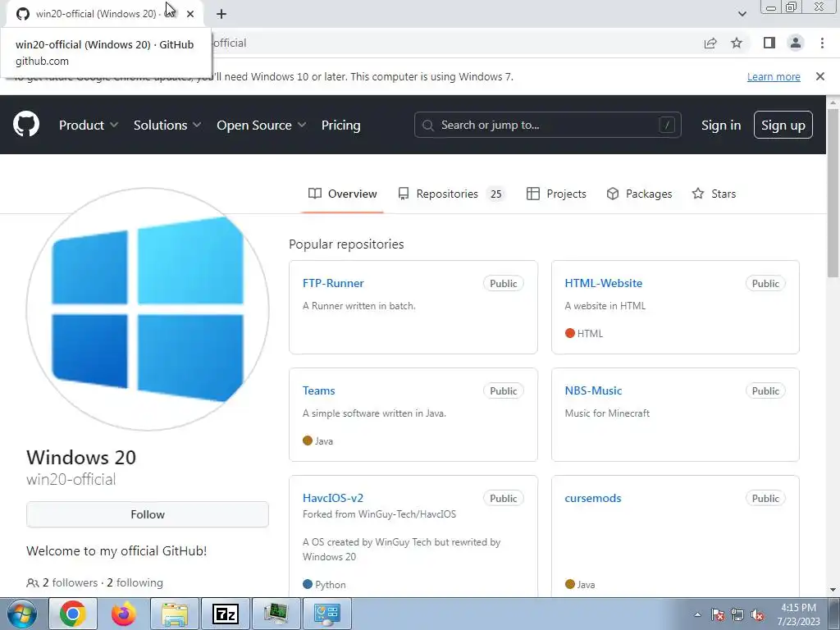The width and height of the screenshot is (840, 630).
Task: Follow the Windows 20 user
Action: [148, 514]
